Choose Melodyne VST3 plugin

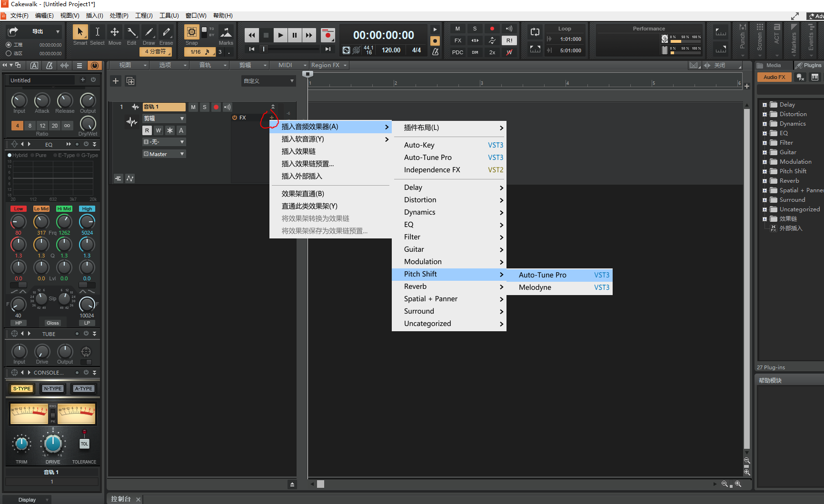click(x=559, y=287)
